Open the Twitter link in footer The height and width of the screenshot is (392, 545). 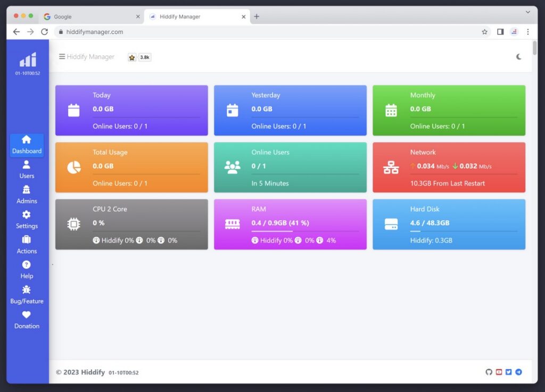click(x=508, y=372)
